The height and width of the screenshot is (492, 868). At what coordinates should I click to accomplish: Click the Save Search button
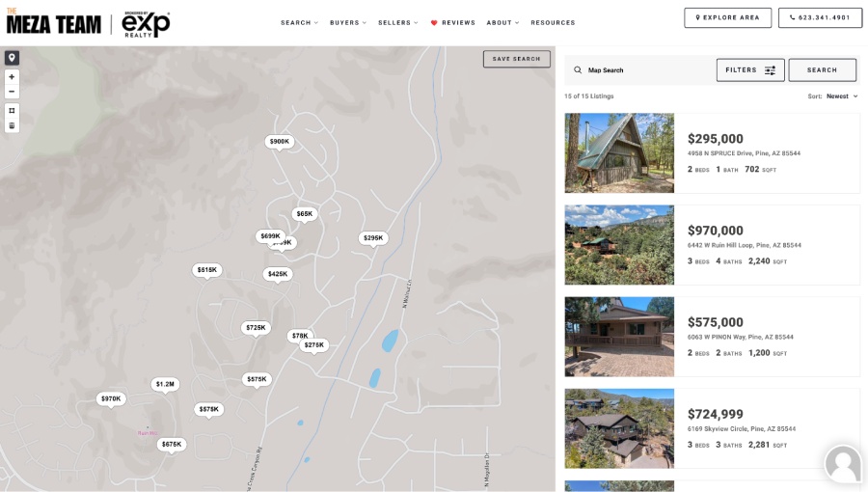coord(516,59)
